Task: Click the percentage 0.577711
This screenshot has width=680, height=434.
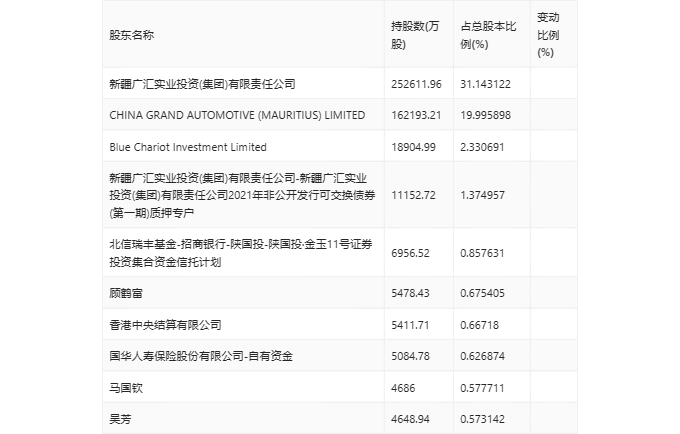Action: coord(482,388)
